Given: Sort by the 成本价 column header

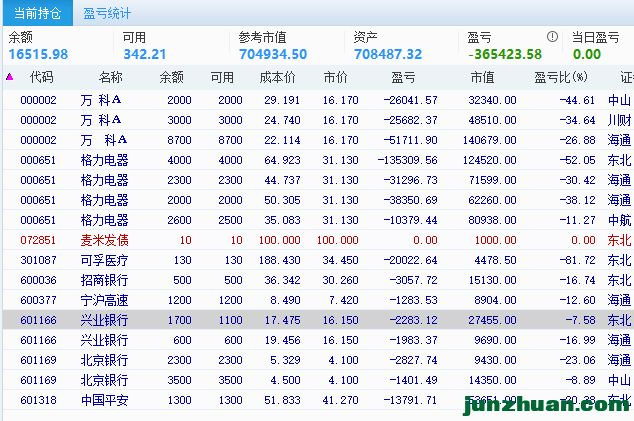Looking at the screenshot, I should (x=277, y=77).
